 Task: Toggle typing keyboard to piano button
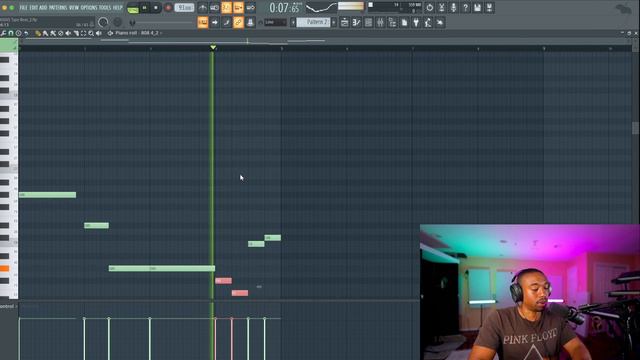pos(203,22)
